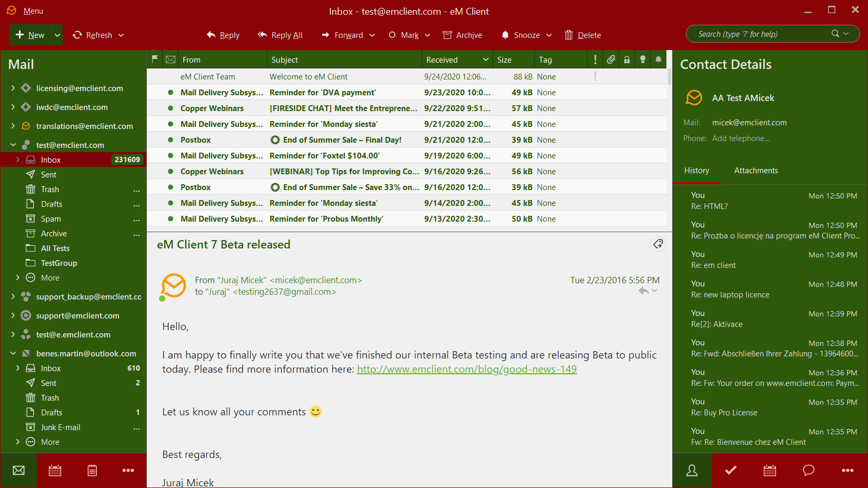Click the Archive toolbar icon

[447, 35]
